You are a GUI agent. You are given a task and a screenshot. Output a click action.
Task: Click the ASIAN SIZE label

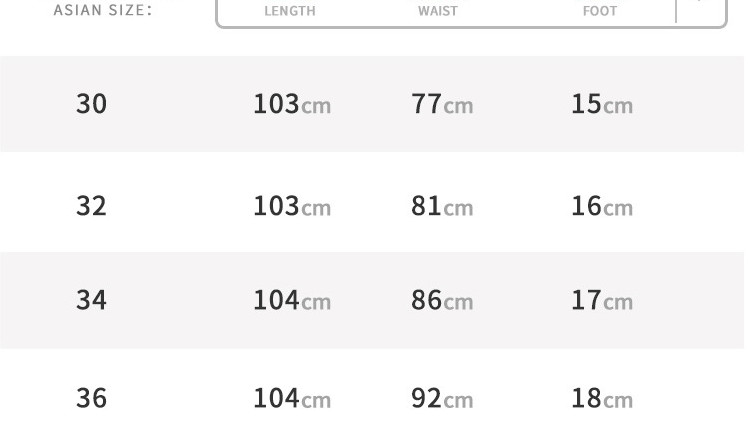pyautogui.click(x=103, y=11)
